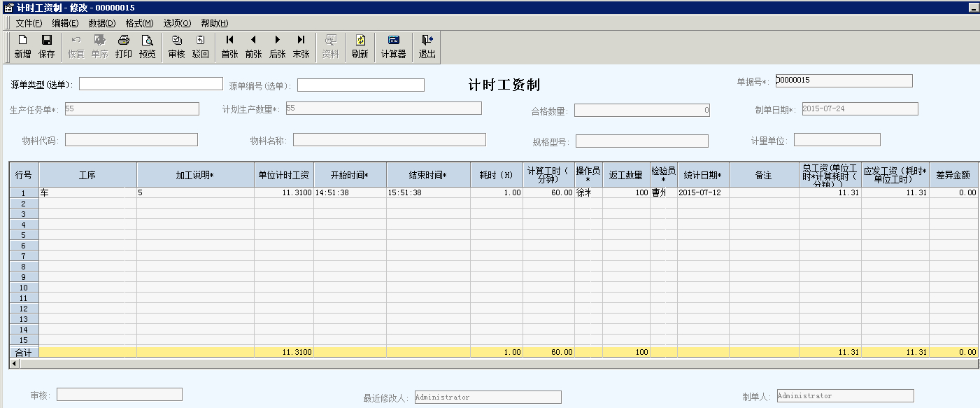The height and width of the screenshot is (408, 980).
Task: Open the 编辑(E) menu
Action: tap(65, 23)
